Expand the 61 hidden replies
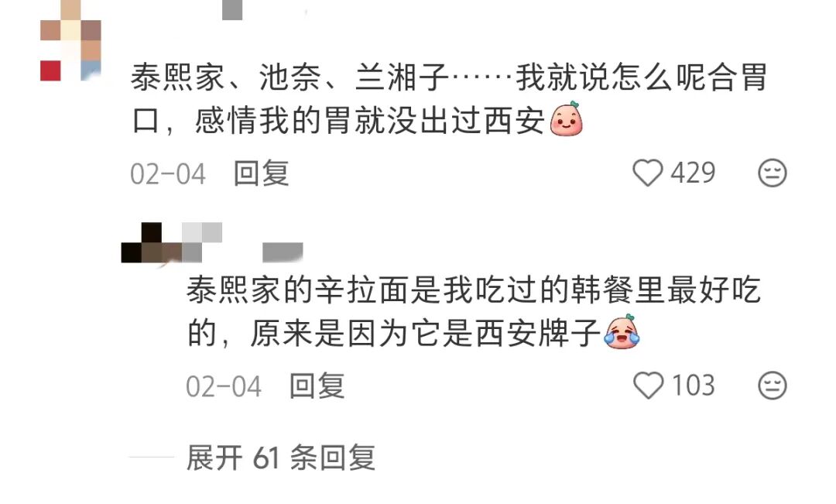Image resolution: width=836 pixels, height=504 pixels. (x=281, y=458)
